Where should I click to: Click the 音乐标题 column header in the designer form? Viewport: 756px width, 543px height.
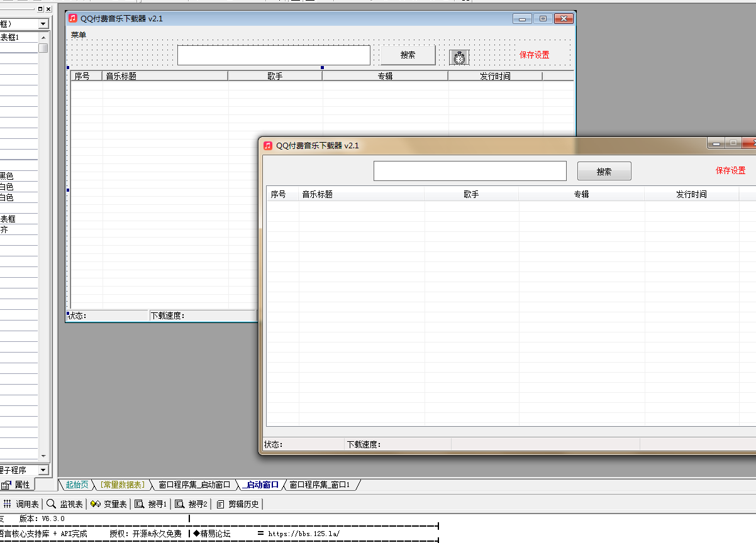pyautogui.click(x=165, y=76)
